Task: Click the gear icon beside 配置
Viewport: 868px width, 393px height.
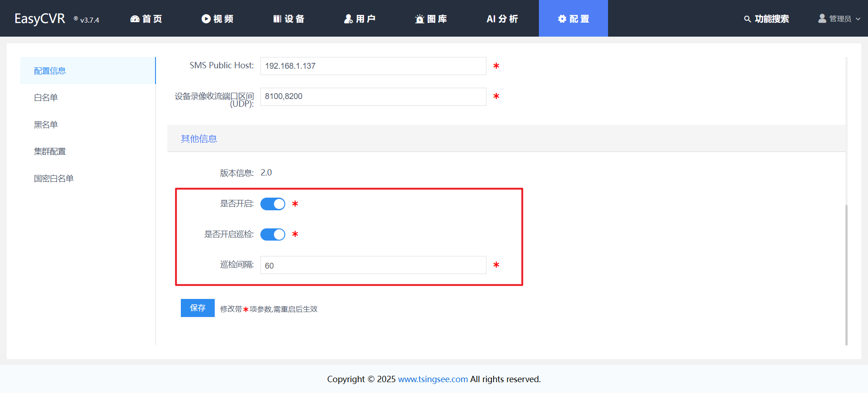Action: point(562,19)
